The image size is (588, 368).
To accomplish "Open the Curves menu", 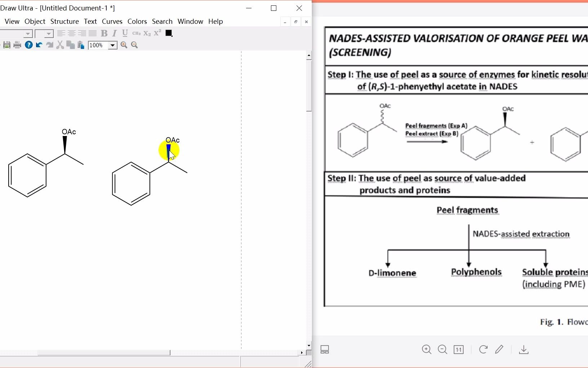I will coord(112,21).
